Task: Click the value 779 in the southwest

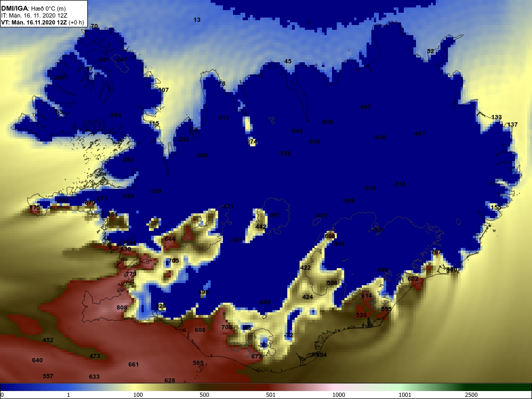Action: pos(131,274)
